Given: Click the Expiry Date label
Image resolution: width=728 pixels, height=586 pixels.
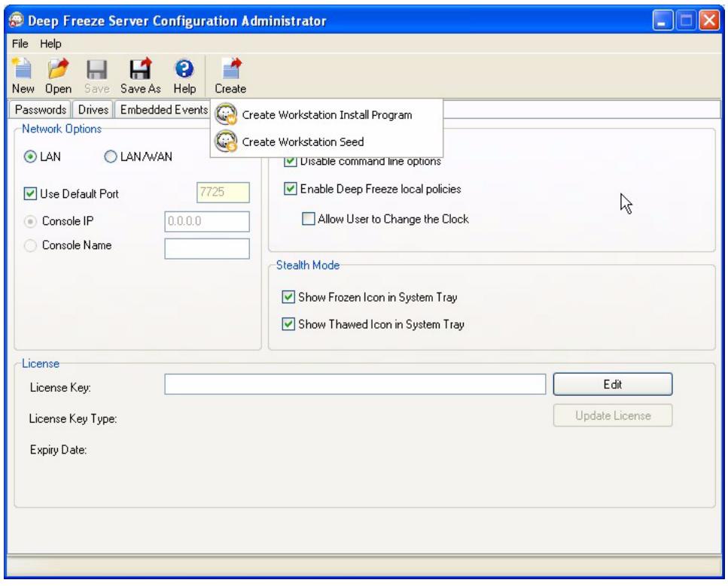Looking at the screenshot, I should click(x=58, y=450).
